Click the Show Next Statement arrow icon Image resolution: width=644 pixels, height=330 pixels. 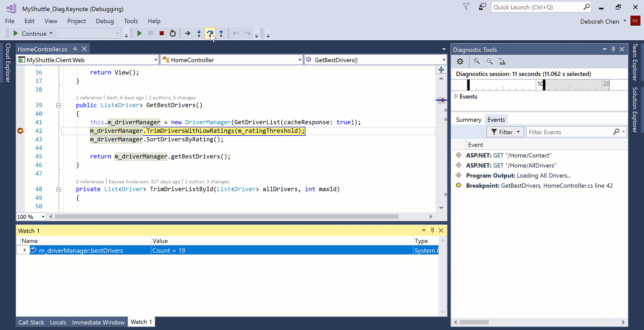point(187,33)
